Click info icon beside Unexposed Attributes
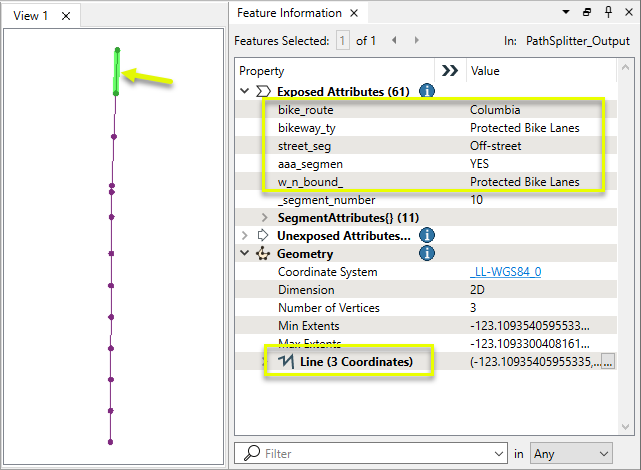The height and width of the screenshot is (470, 641). [x=427, y=235]
